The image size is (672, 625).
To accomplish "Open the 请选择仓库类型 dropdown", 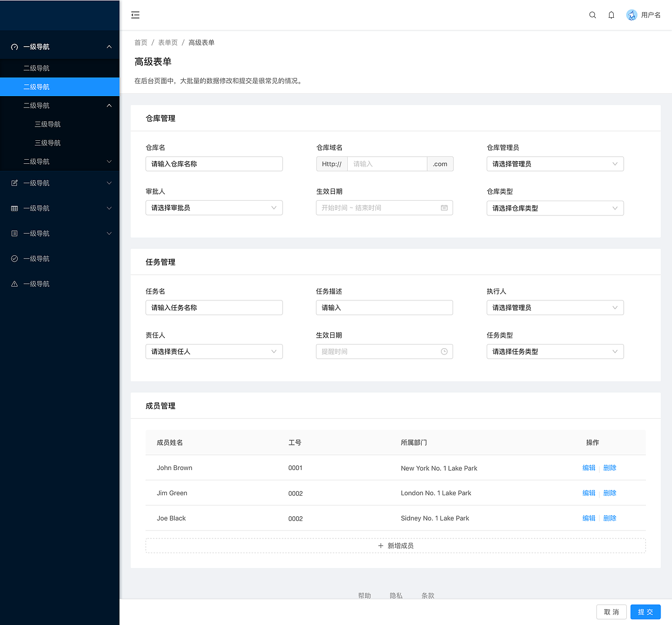I will [555, 209].
